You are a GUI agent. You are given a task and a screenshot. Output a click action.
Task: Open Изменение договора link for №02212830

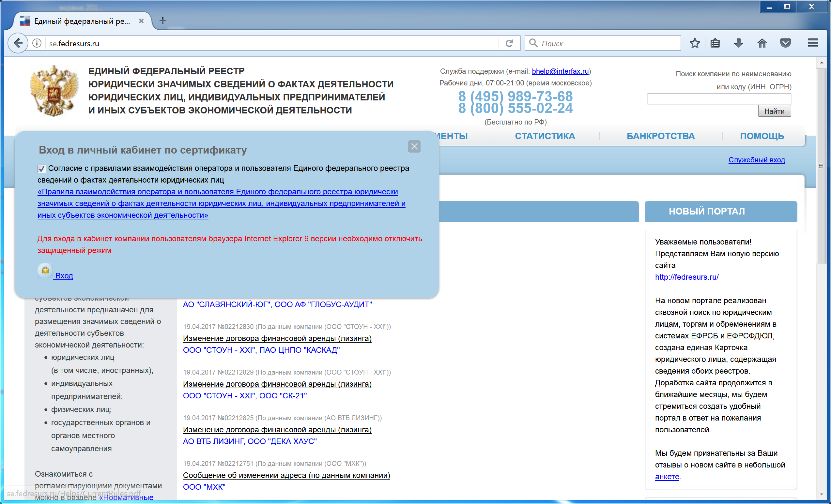tap(277, 338)
